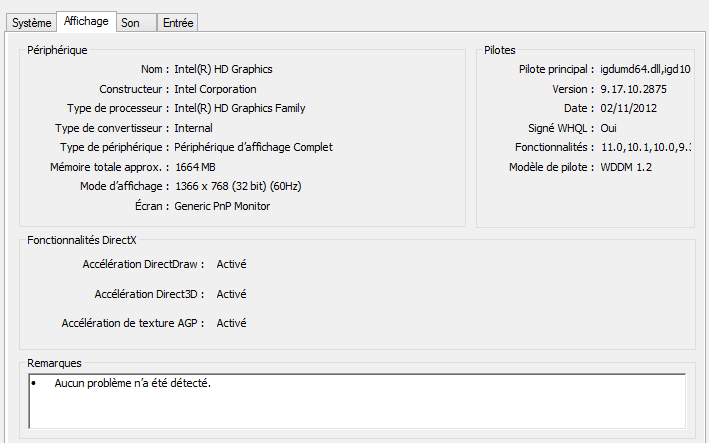709x443 pixels.
Task: Switch to the Système tab
Action: 31,23
